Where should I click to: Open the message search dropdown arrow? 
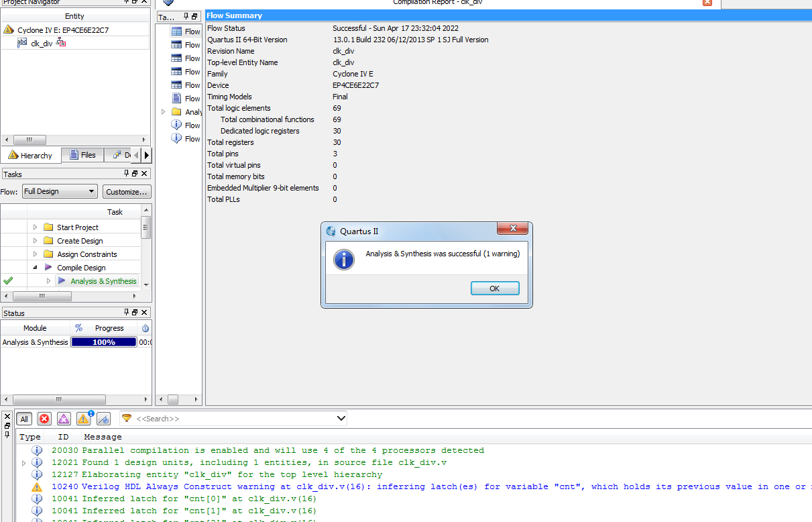pos(341,419)
